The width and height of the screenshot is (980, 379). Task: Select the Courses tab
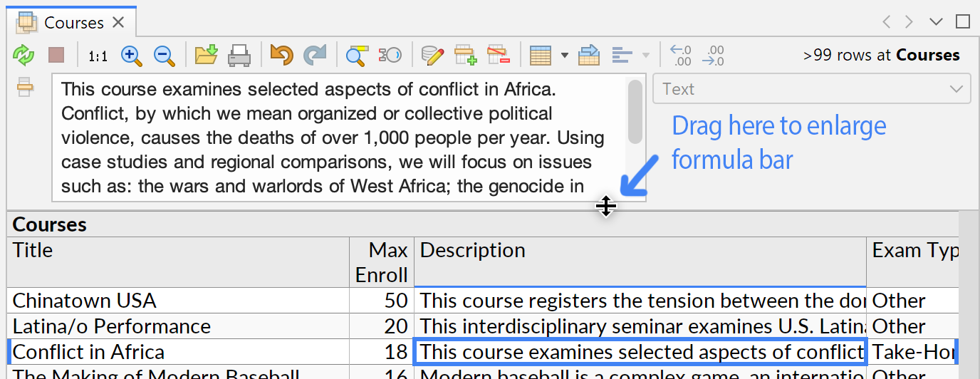tap(73, 23)
